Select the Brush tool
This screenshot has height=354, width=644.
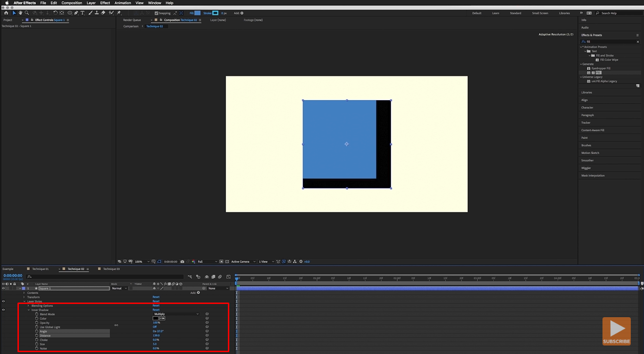90,13
